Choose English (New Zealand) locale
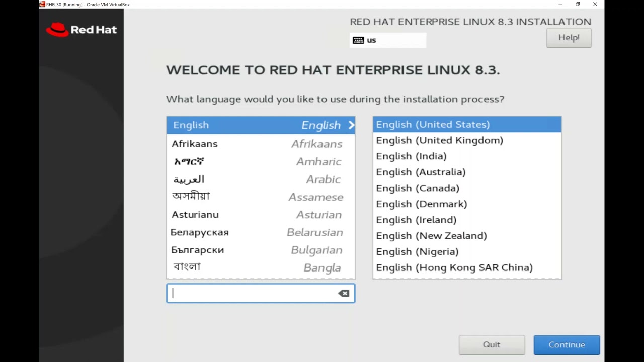 pyautogui.click(x=467, y=236)
